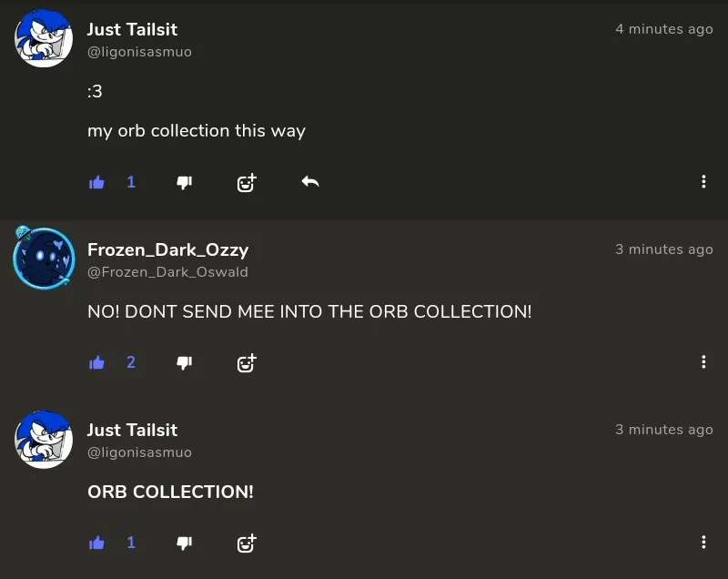Open more options for Frozen_Dark_Ozzy's comment
Image resolution: width=728 pixels, height=579 pixels.
tap(703, 362)
